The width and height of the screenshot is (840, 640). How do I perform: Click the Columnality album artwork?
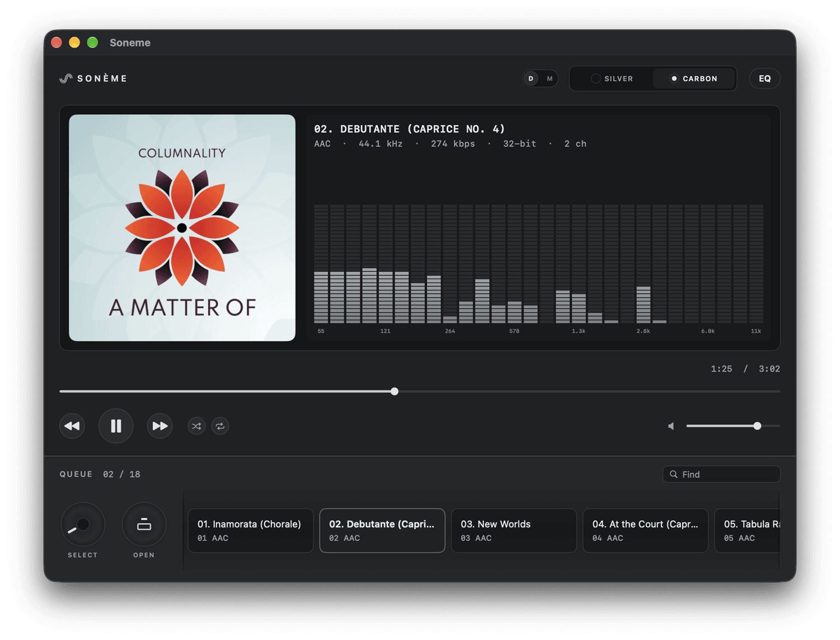pos(182,228)
